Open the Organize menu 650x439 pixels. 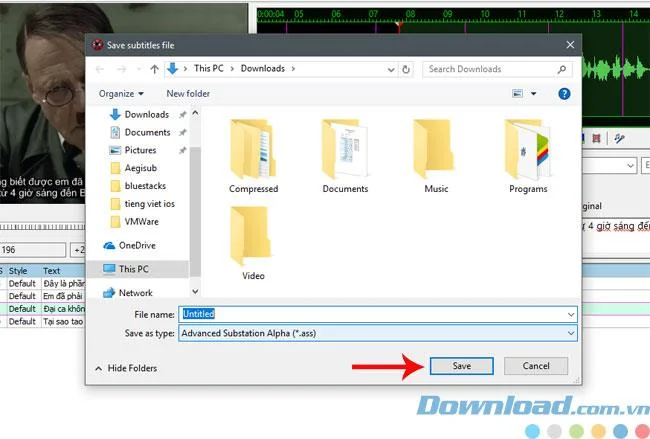coord(121,94)
